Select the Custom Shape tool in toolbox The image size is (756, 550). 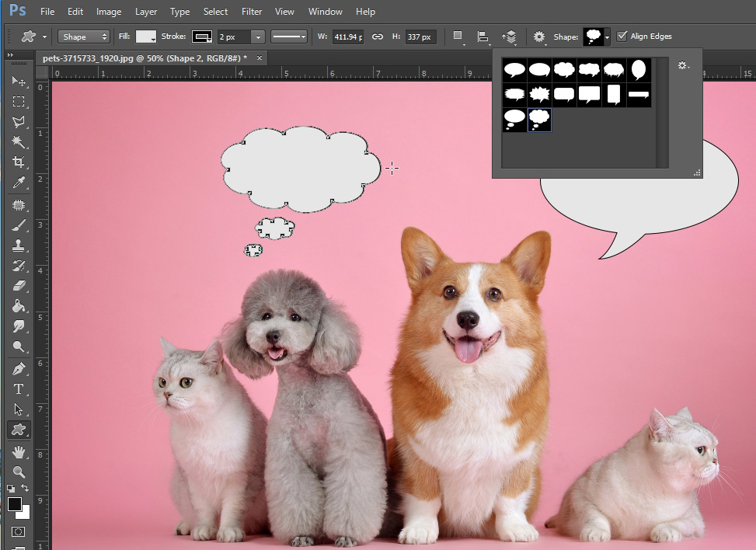coord(19,430)
